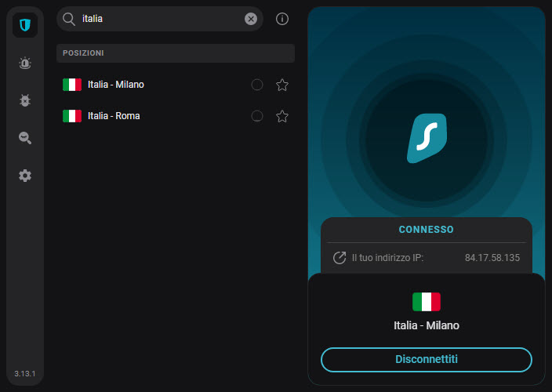
Task: Open the Alert siren section in sidebar
Action: tap(25, 63)
